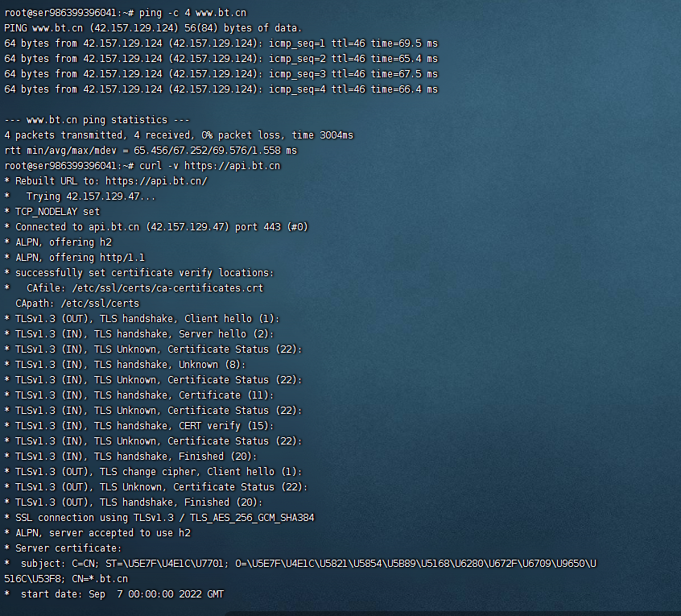681x616 pixels.
Task: Select the icmp_seq=4 ping reply line
Action: point(221,89)
